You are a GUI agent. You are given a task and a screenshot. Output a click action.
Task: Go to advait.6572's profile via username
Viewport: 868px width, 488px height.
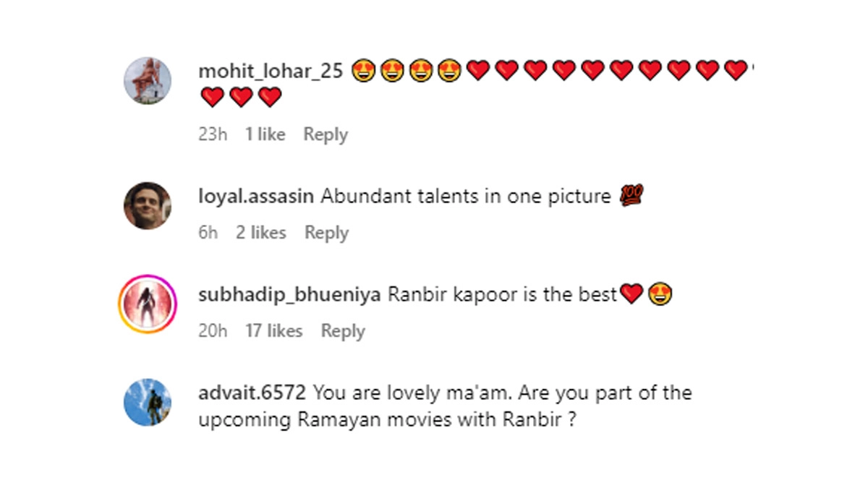point(252,393)
